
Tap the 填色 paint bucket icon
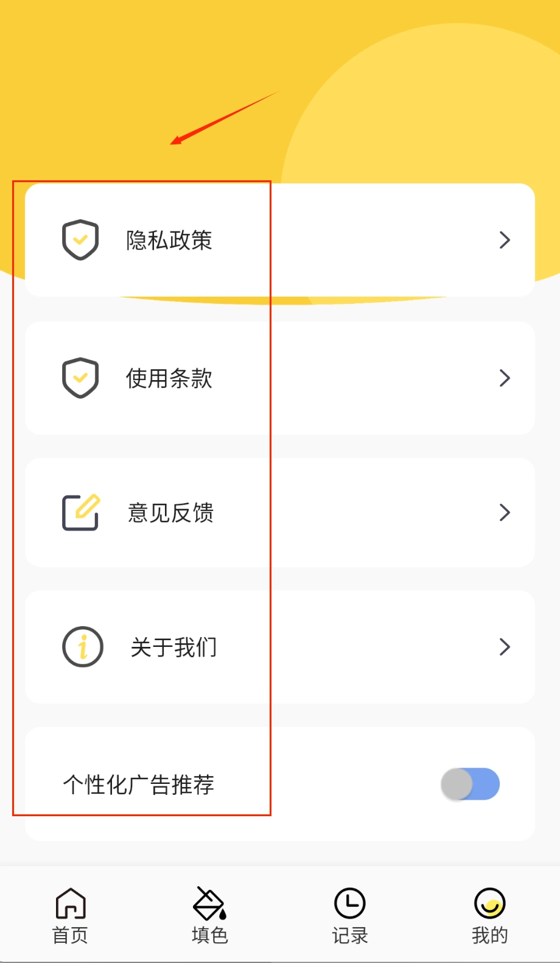210,903
